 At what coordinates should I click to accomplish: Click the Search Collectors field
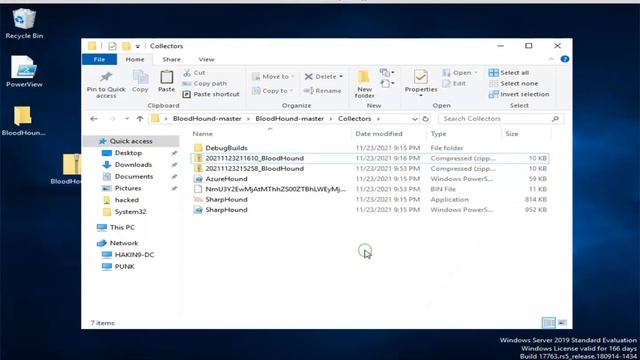click(501, 119)
